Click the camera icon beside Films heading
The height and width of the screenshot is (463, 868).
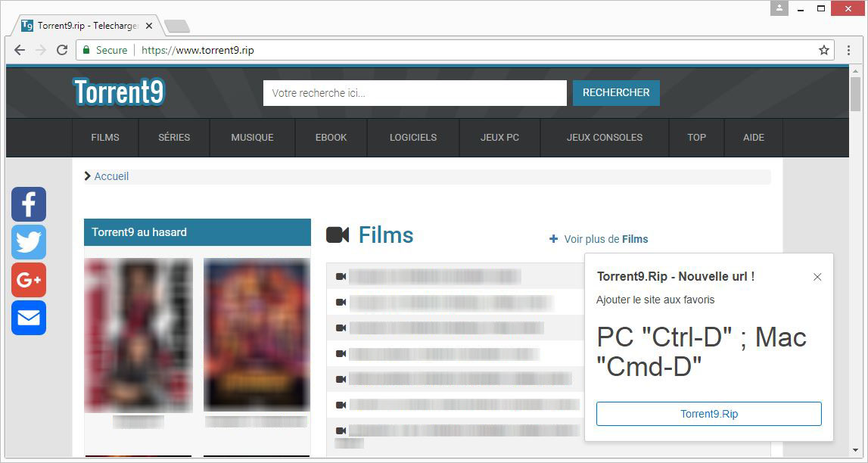tap(338, 235)
